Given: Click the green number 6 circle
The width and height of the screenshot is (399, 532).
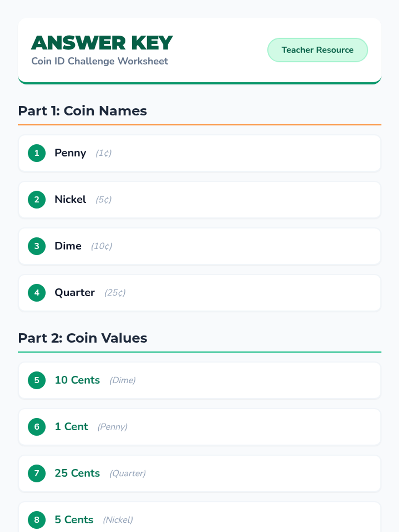Looking at the screenshot, I should [37, 427].
